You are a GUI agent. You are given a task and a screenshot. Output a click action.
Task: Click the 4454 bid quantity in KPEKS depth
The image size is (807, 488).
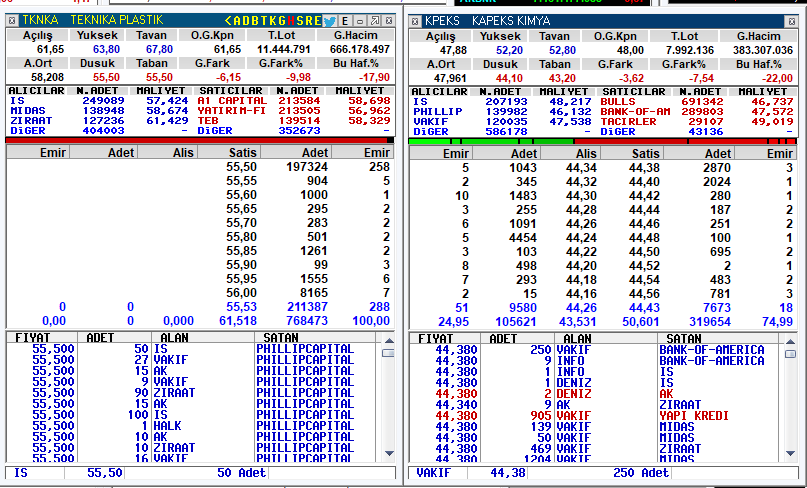pyautogui.click(x=522, y=238)
